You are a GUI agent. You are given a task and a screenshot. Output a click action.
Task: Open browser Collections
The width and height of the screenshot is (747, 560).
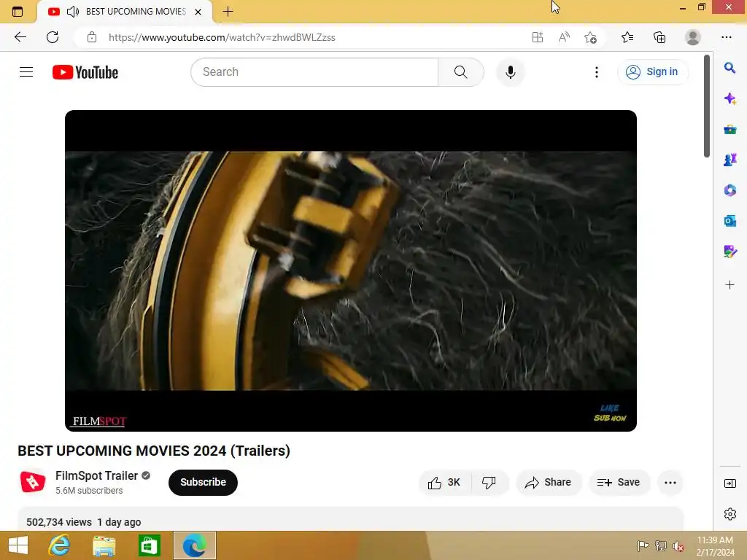coord(659,37)
